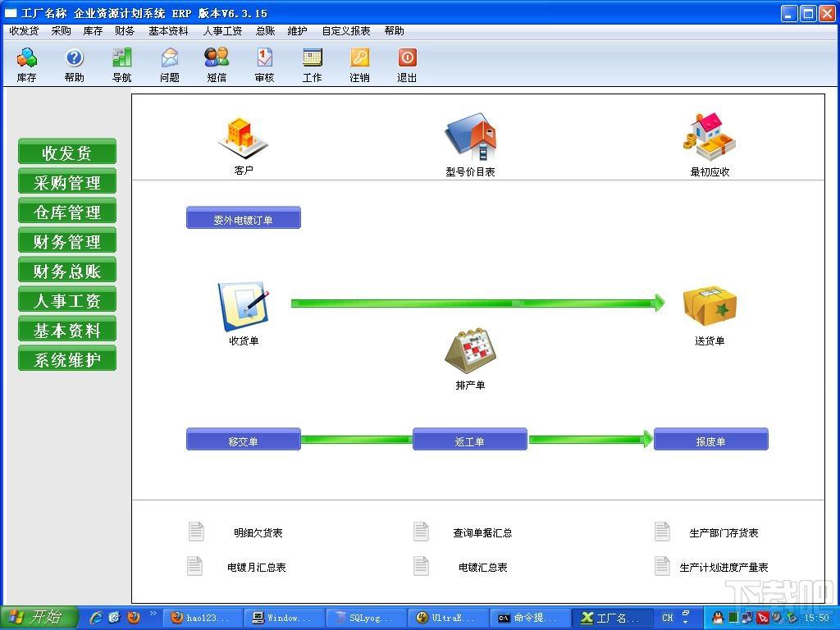Select the 系统维护 sidebar button
Screen dimensions: 840x630
coord(67,359)
